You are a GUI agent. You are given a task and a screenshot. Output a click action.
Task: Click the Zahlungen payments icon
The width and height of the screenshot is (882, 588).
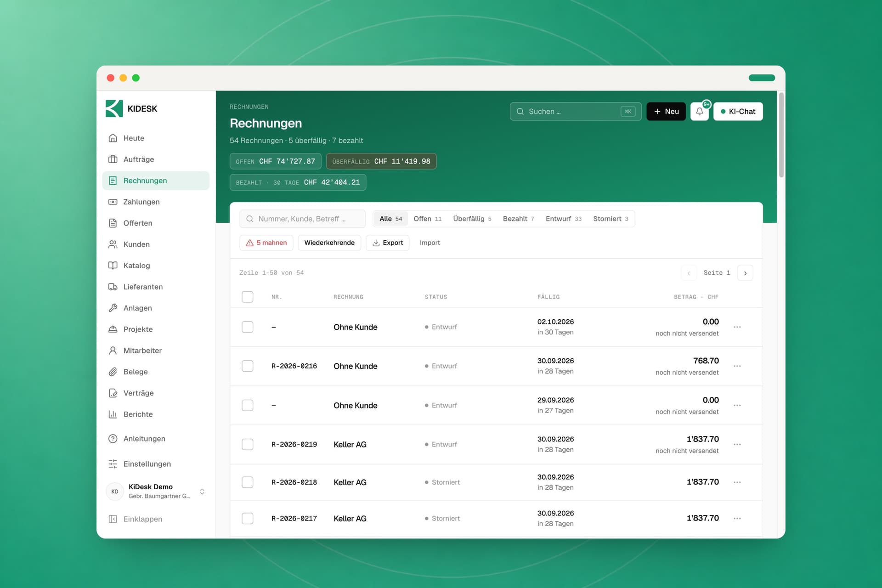113,202
